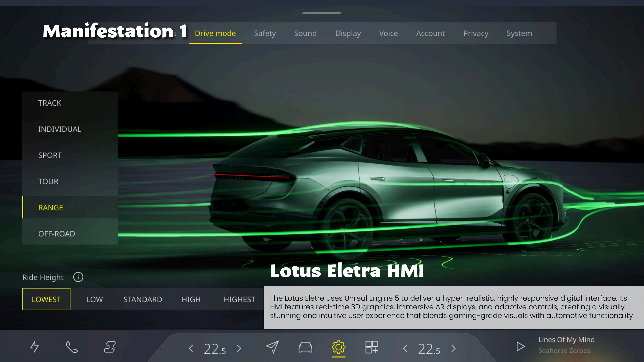Select the OFF-ROAD drive mode
The width and height of the screenshot is (644, 362).
click(70, 234)
